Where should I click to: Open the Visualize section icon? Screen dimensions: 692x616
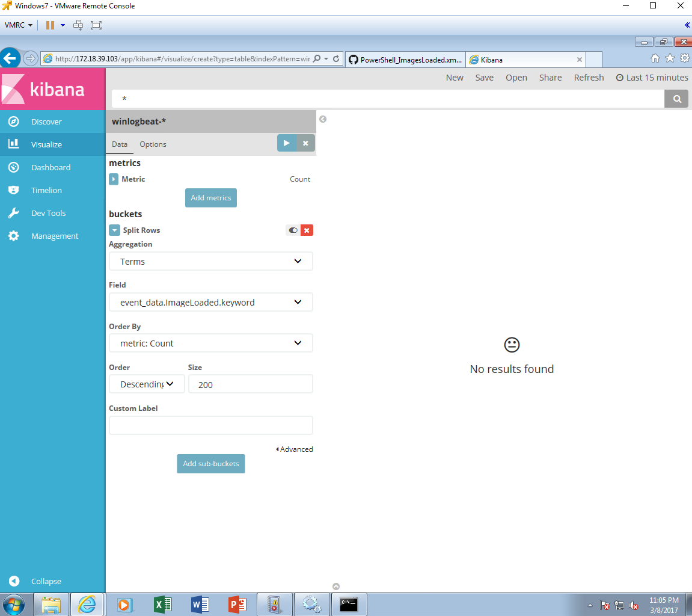[x=14, y=144]
